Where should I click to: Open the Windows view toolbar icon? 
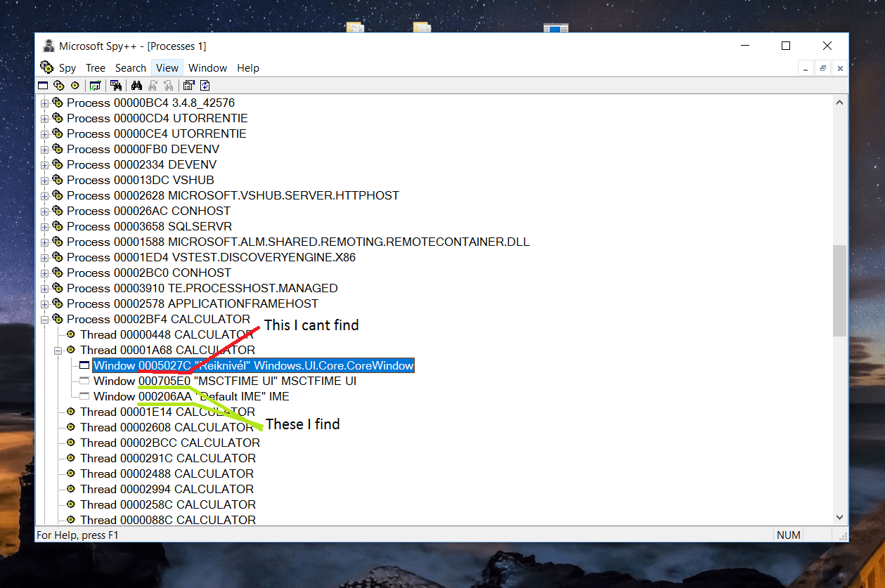pyautogui.click(x=43, y=86)
